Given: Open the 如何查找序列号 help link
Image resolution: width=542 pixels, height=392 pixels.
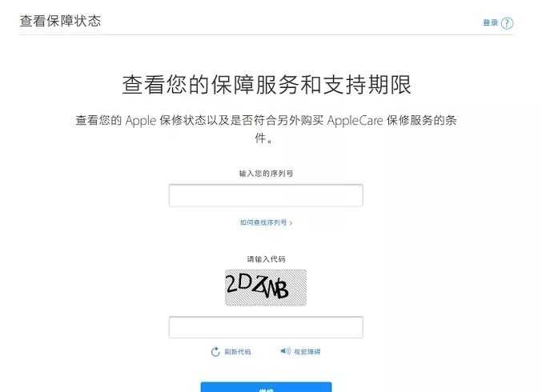Looking at the screenshot, I should pos(263,222).
